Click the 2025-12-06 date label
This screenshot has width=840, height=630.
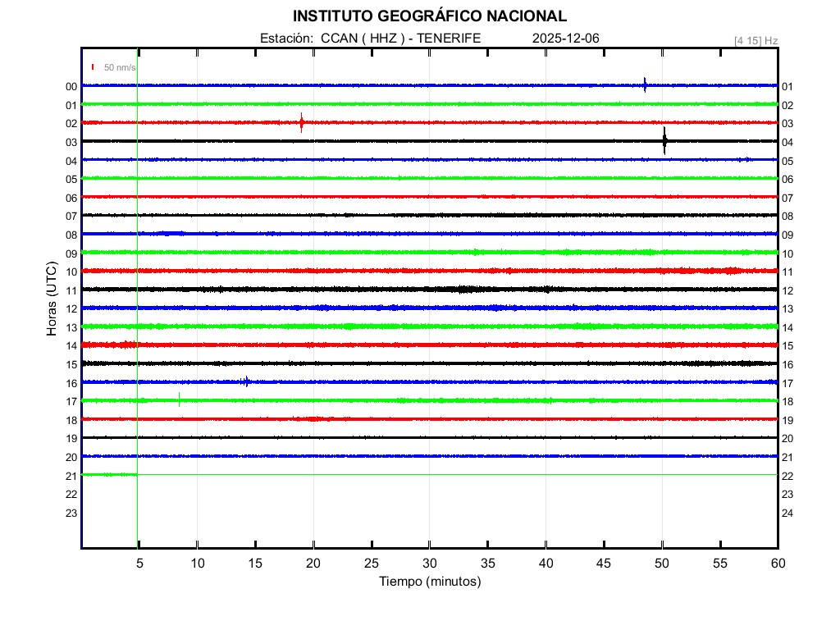pyautogui.click(x=567, y=39)
